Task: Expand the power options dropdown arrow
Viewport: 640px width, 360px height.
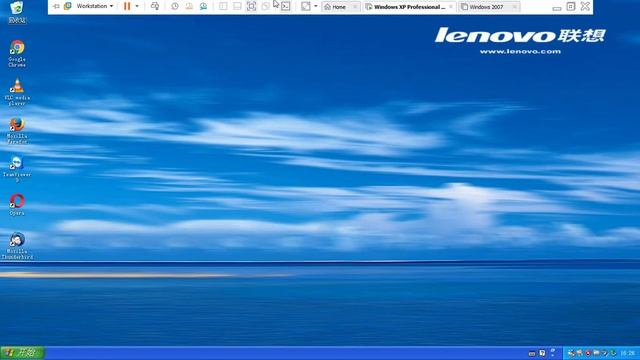Action: (x=137, y=6)
